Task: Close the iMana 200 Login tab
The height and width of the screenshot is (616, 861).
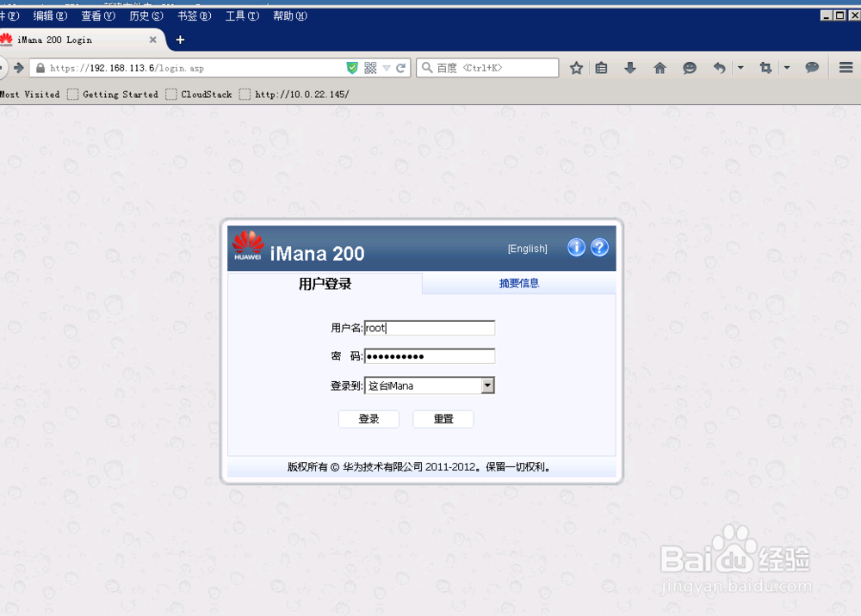Action: pos(153,40)
